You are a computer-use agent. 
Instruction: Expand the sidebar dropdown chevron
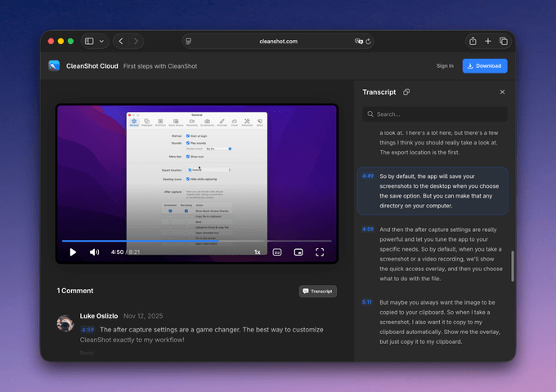[x=101, y=41]
